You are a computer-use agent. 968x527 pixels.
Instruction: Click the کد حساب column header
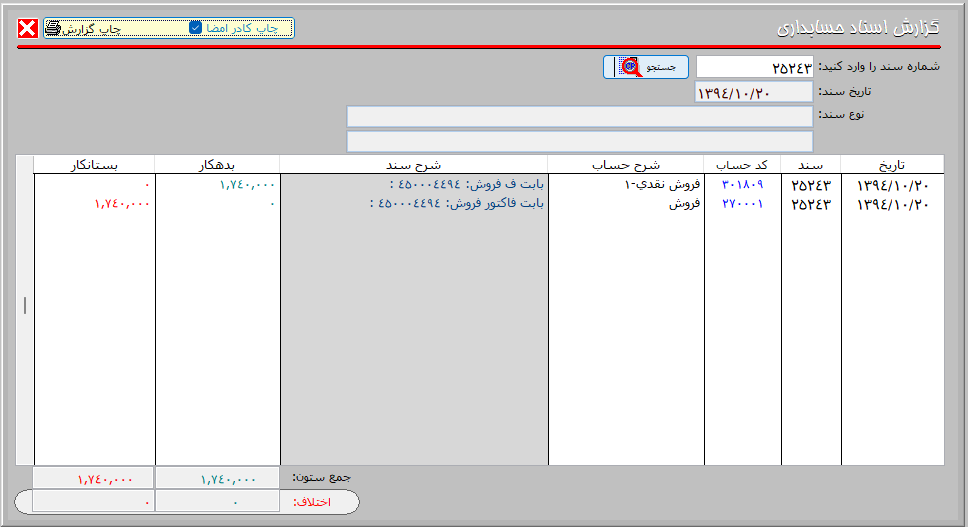pyautogui.click(x=742, y=165)
